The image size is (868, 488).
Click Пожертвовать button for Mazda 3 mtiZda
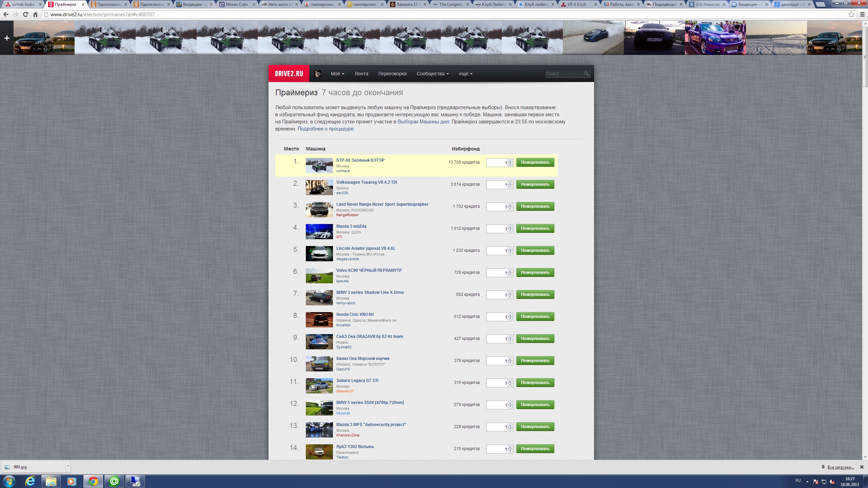[x=535, y=228]
